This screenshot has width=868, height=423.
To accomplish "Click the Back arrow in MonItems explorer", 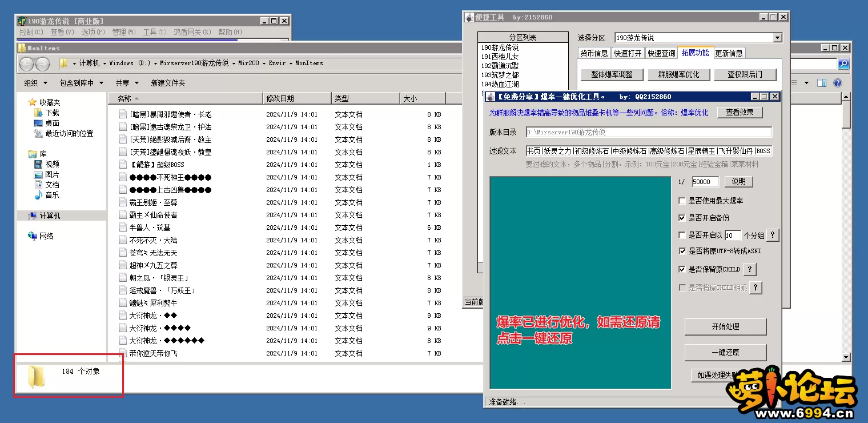I will pos(26,64).
